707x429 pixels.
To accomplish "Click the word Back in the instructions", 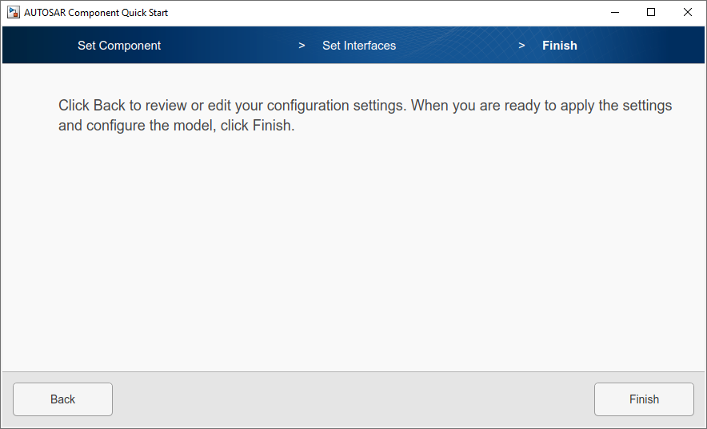I will coord(112,105).
